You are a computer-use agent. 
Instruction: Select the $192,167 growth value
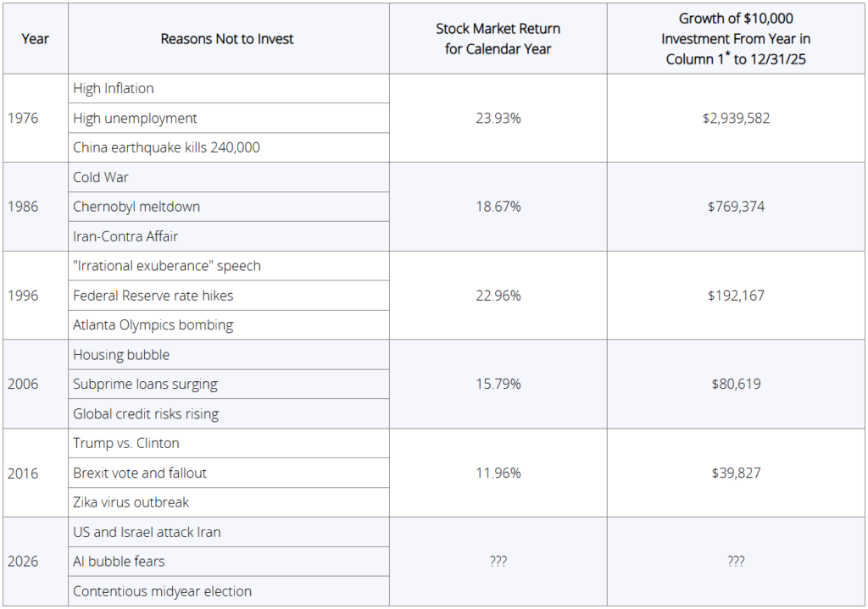tap(736, 296)
